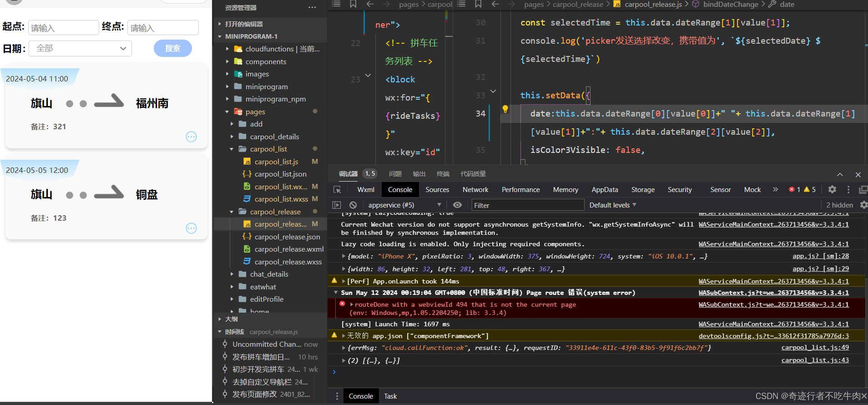
Task: Click carpool_list.js:43 source link
Action: coord(815,360)
